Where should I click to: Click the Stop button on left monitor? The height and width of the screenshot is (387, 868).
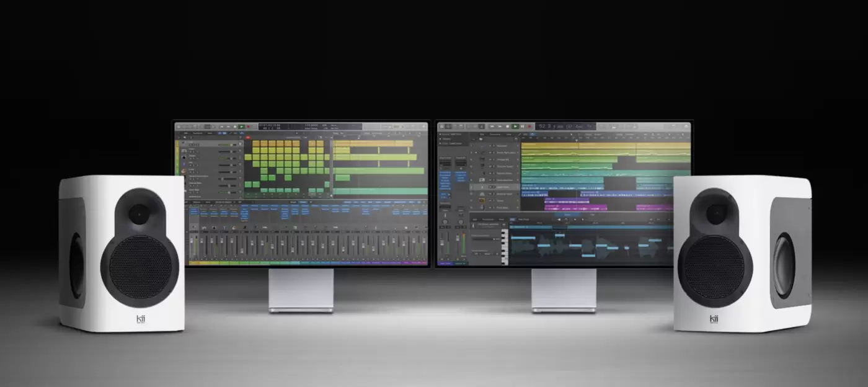tap(235, 127)
